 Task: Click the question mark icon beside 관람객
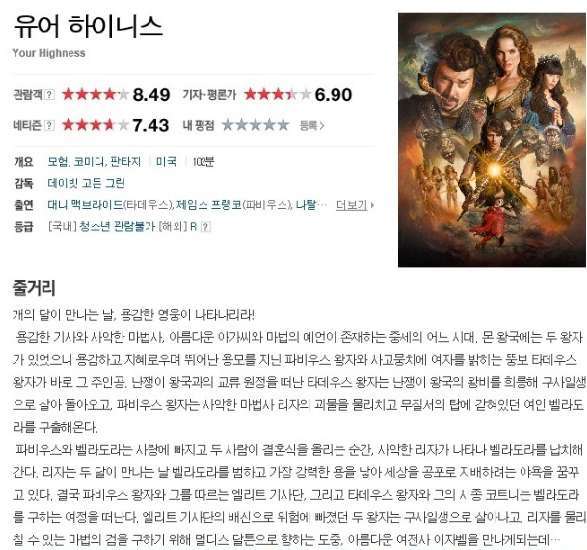(49, 95)
